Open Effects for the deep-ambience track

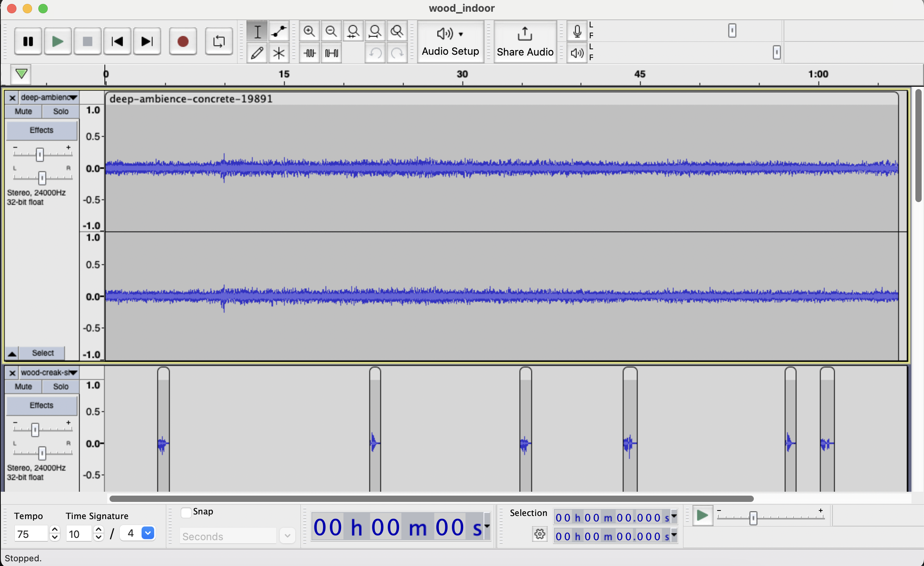click(42, 130)
